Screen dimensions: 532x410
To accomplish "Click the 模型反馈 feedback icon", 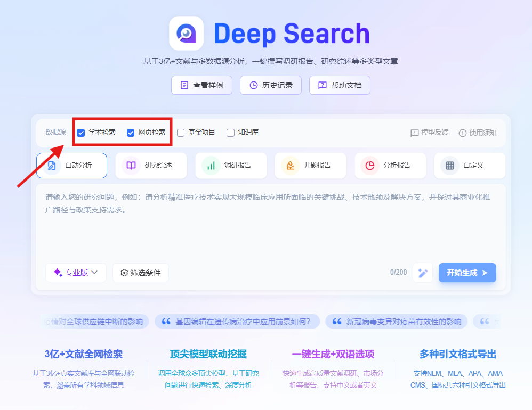I will 414,133.
